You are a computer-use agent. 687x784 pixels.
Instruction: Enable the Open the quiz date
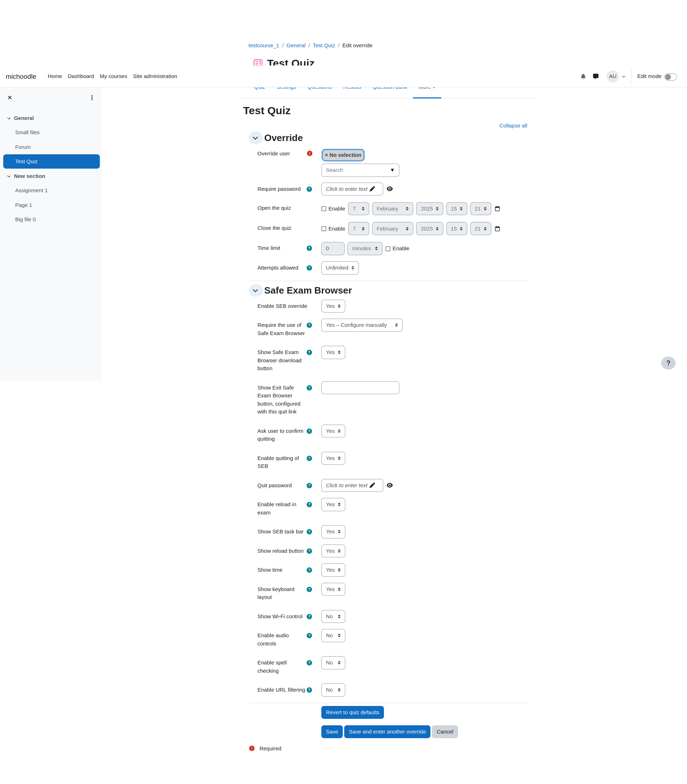(x=324, y=209)
